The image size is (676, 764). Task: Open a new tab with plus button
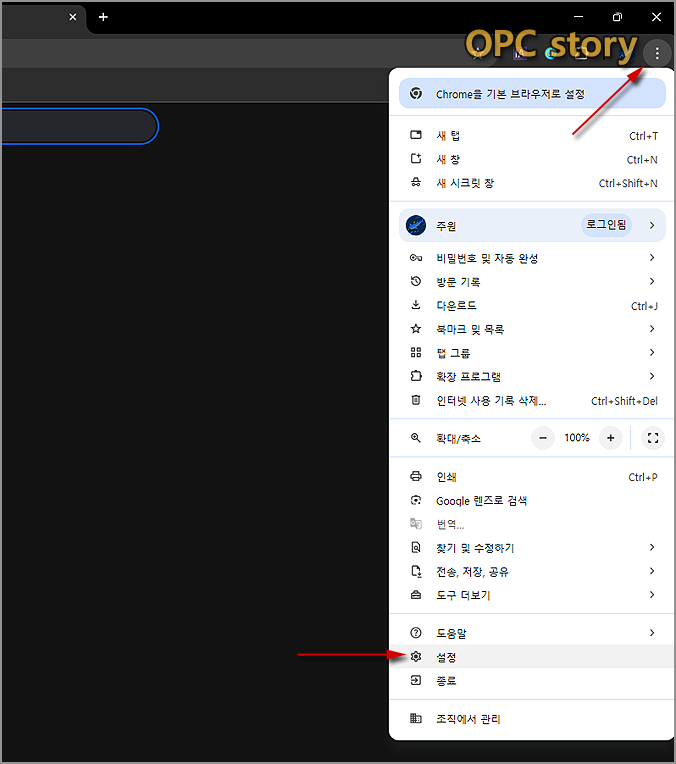coord(103,17)
